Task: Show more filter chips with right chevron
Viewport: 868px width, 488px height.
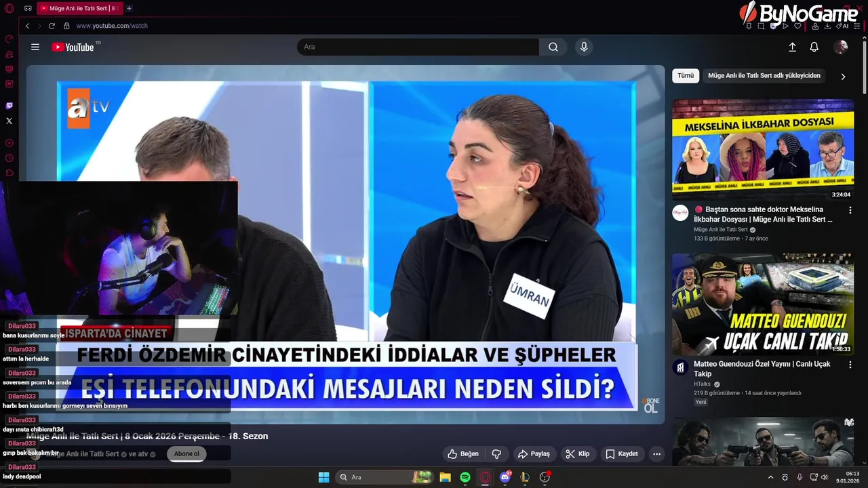Action: 843,77
